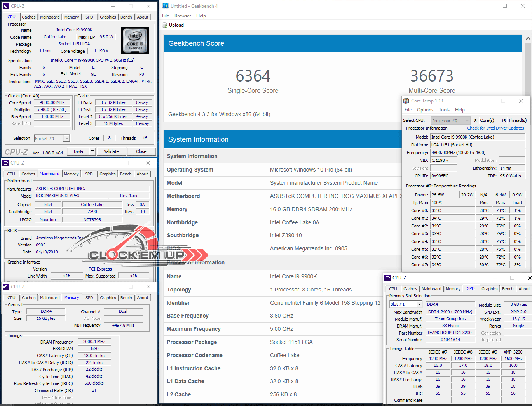The image size is (532, 406).
Task: Click Check for Intel Driver Updates link
Action: (x=495, y=128)
